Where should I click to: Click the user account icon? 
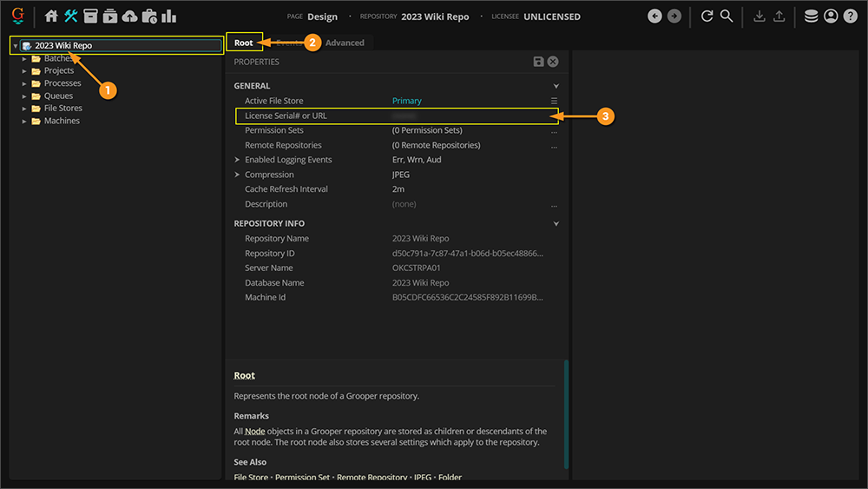click(x=831, y=16)
